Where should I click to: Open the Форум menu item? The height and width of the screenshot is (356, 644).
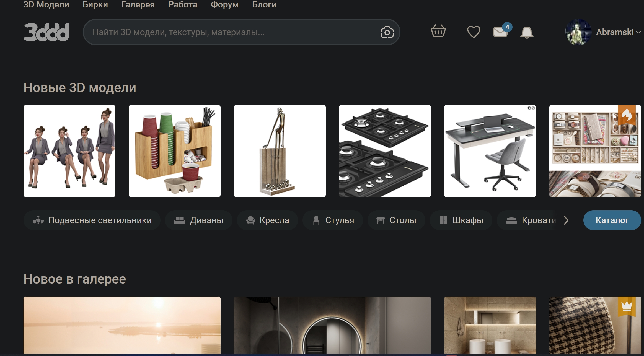224,5
